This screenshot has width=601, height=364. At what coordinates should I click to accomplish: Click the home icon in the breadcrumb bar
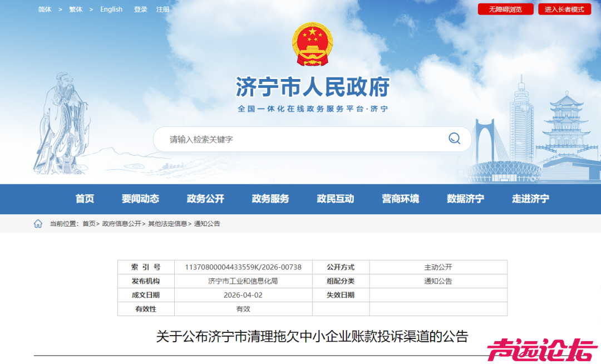click(x=38, y=223)
